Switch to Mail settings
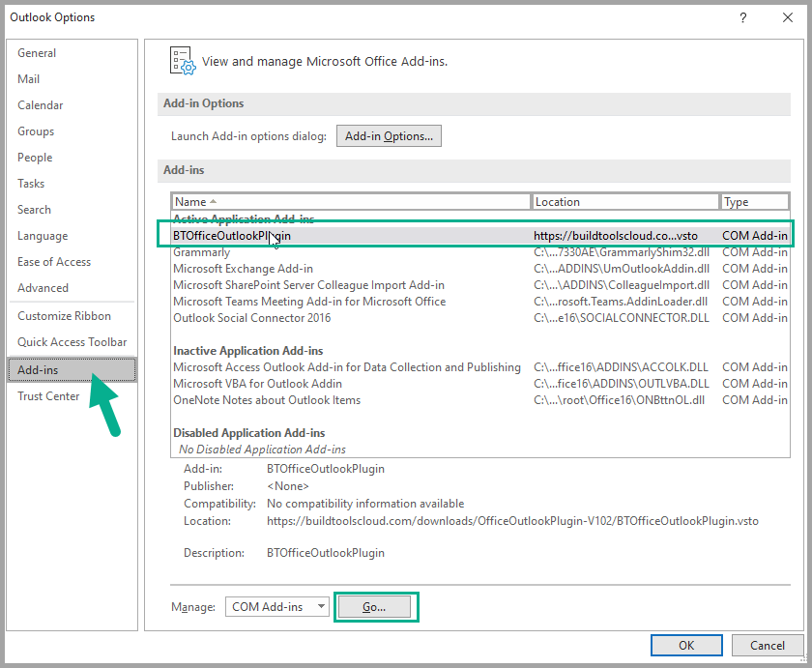The height and width of the screenshot is (668, 812). click(29, 79)
